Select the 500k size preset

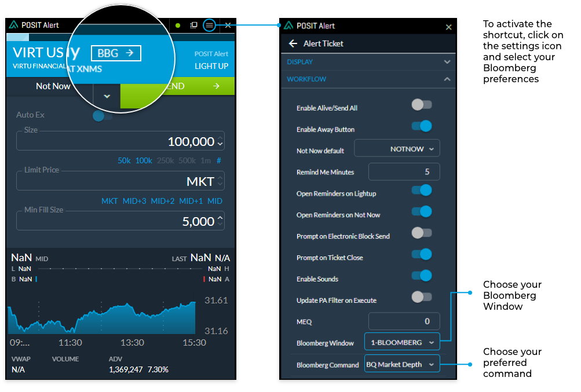pyautogui.click(x=187, y=160)
